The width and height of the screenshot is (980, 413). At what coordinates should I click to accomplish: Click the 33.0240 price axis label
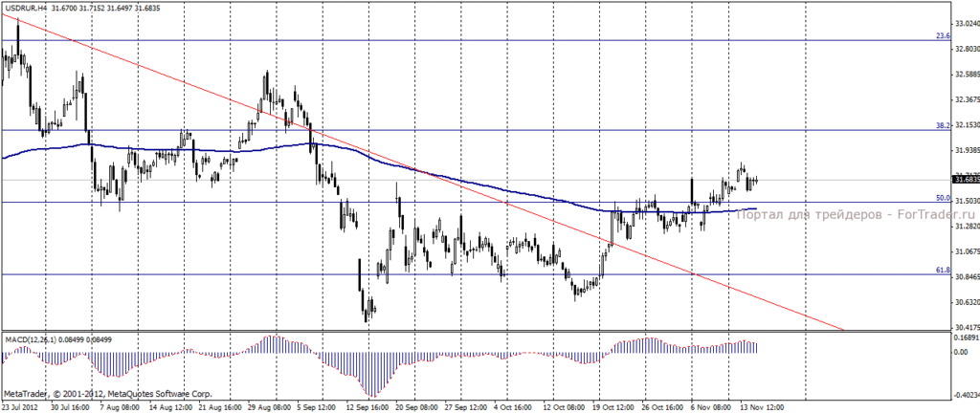coord(967,24)
